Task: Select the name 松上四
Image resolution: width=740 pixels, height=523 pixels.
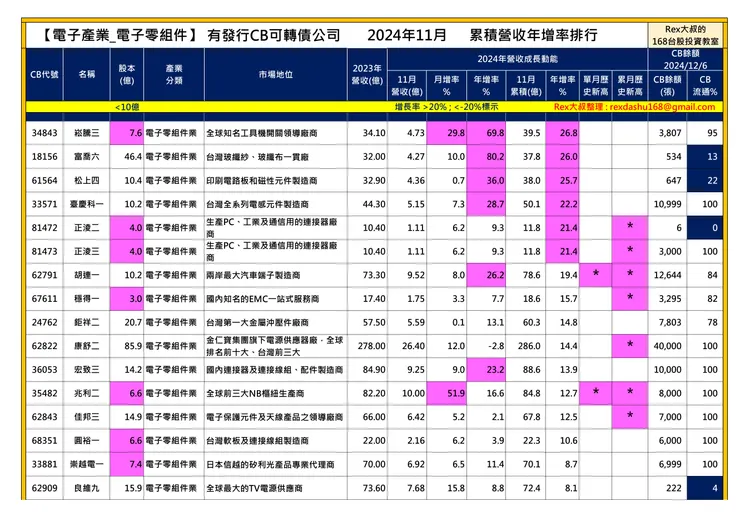Action: pos(87,180)
